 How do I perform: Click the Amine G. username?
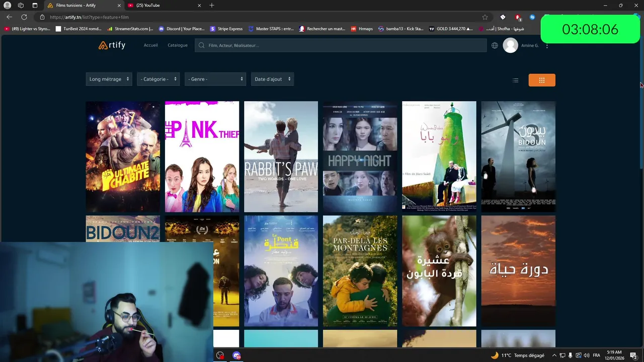coord(530,45)
